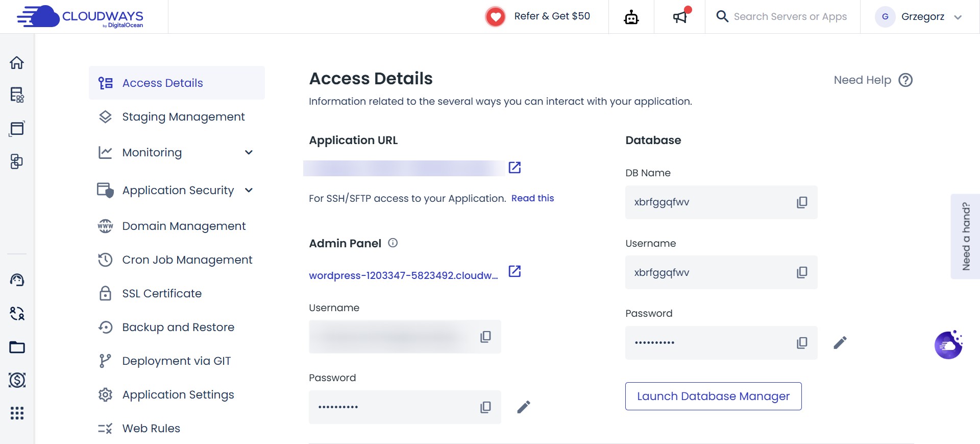Open applications window icon in sidebar
980x444 pixels.
coord(17,128)
